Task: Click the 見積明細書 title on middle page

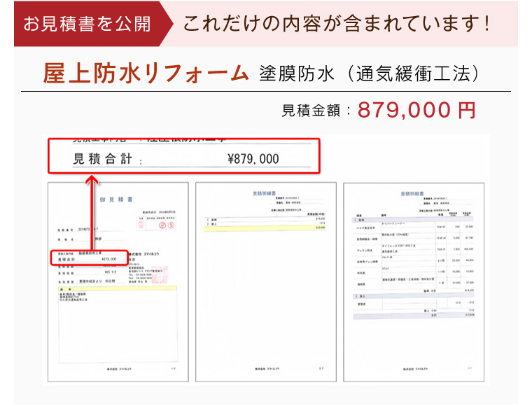Action: [265, 191]
